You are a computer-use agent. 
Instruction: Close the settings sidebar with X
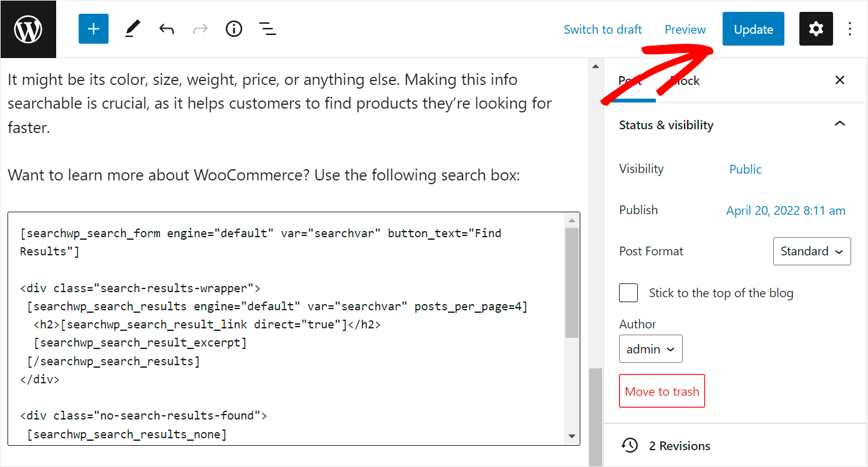pyautogui.click(x=840, y=80)
